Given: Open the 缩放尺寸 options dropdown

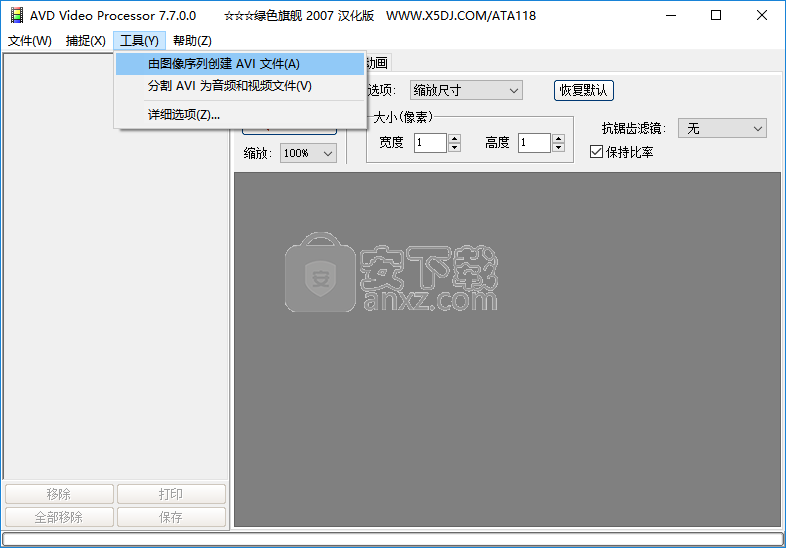Looking at the screenshot, I should pos(466,91).
